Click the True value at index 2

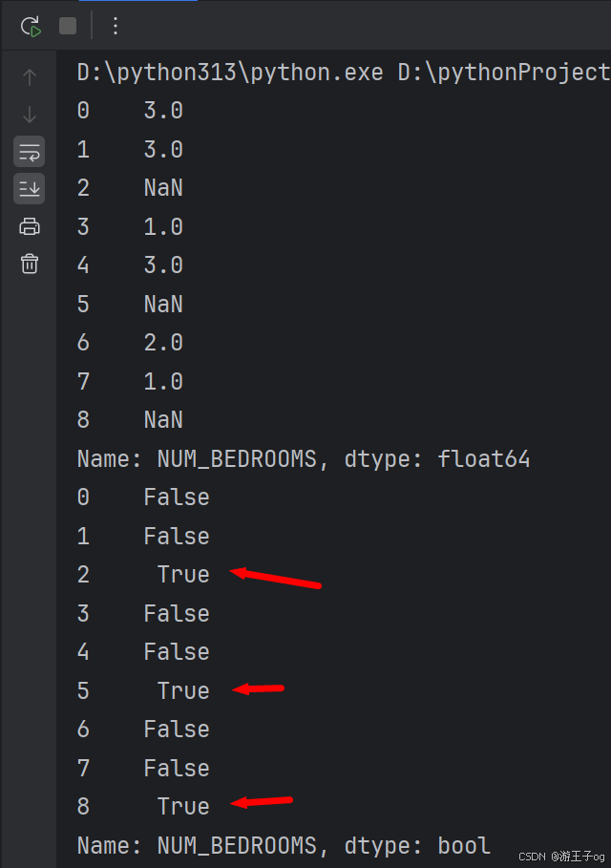click(183, 575)
